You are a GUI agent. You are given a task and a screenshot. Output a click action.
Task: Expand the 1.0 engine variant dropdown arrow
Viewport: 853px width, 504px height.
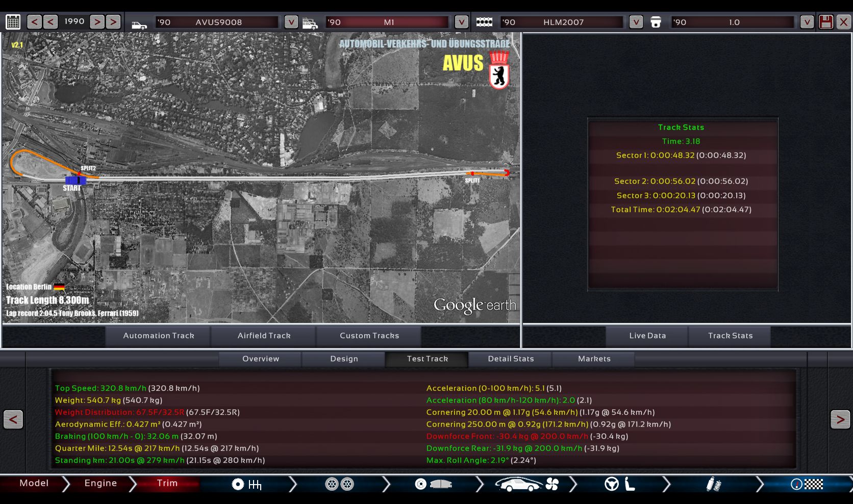[807, 22]
